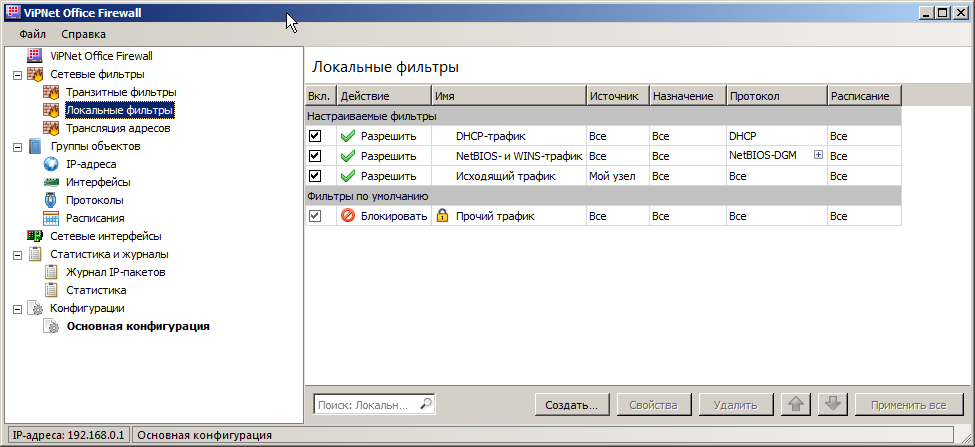Click the Сетевые интерфейсы adapter icon
Screen dimensions: 975x447
tap(35, 236)
